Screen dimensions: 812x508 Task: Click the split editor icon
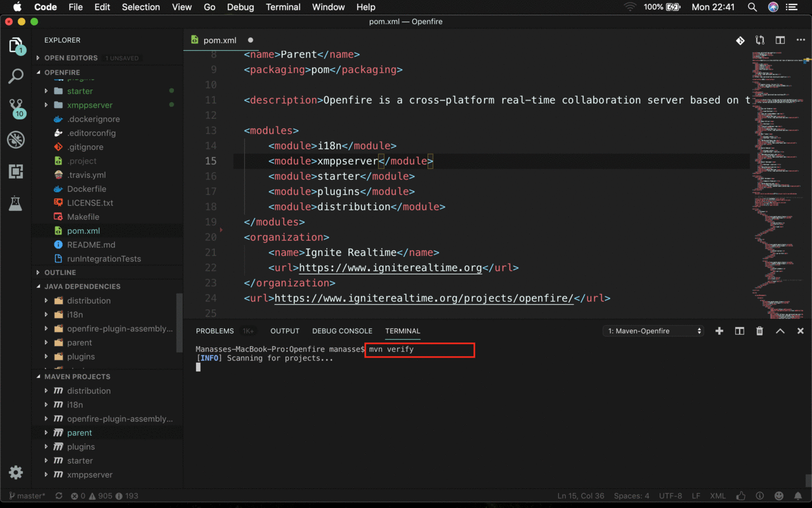[x=780, y=40]
